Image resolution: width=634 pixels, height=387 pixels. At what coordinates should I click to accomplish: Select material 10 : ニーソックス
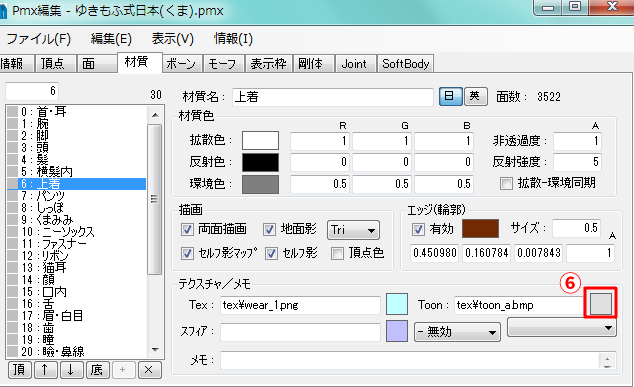click(x=77, y=232)
